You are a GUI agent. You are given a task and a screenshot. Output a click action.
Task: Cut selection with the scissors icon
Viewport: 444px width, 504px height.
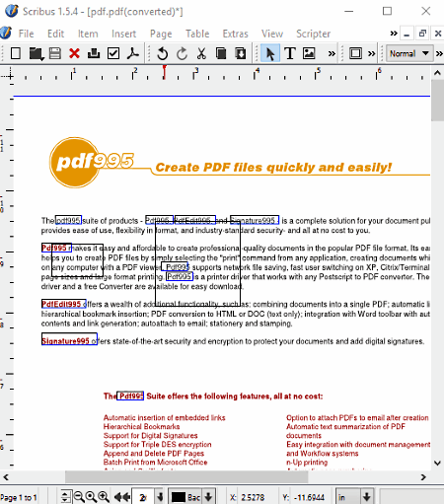[x=201, y=53]
